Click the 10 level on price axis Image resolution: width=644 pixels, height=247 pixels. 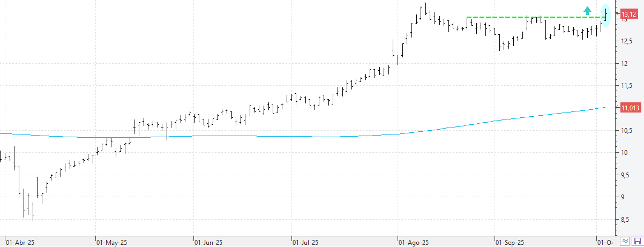(625, 153)
